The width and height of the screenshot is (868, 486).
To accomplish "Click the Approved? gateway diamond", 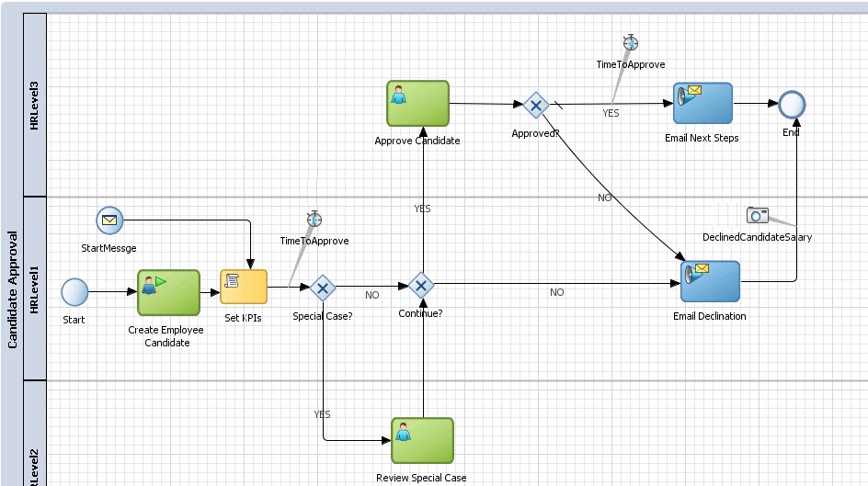I will (535, 106).
